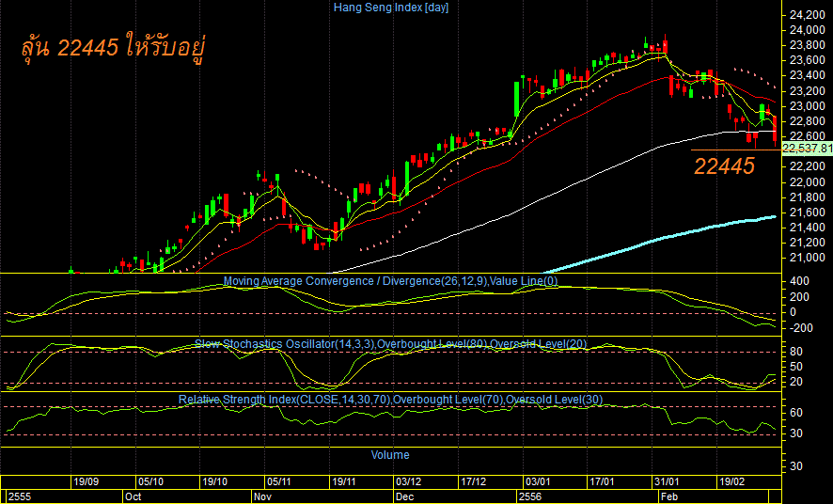Click the 22,800 price axis value
Image resolution: width=833 pixels, height=504 pixels.
click(807, 121)
